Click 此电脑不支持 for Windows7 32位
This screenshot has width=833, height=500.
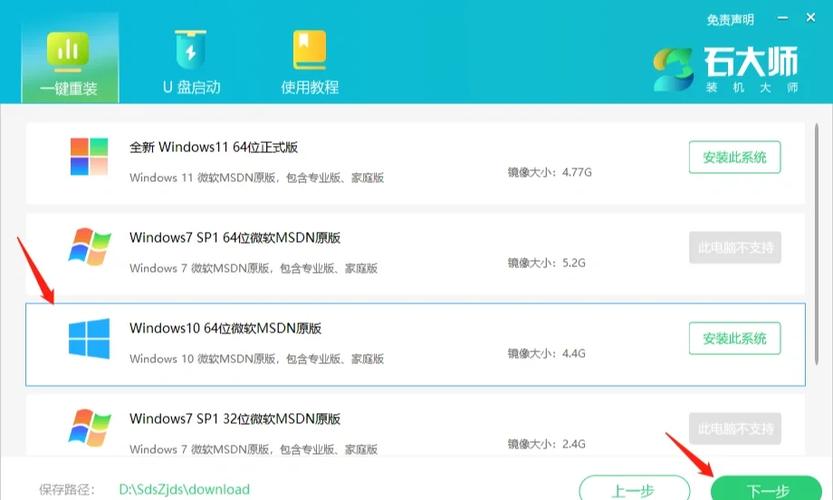[735, 429]
